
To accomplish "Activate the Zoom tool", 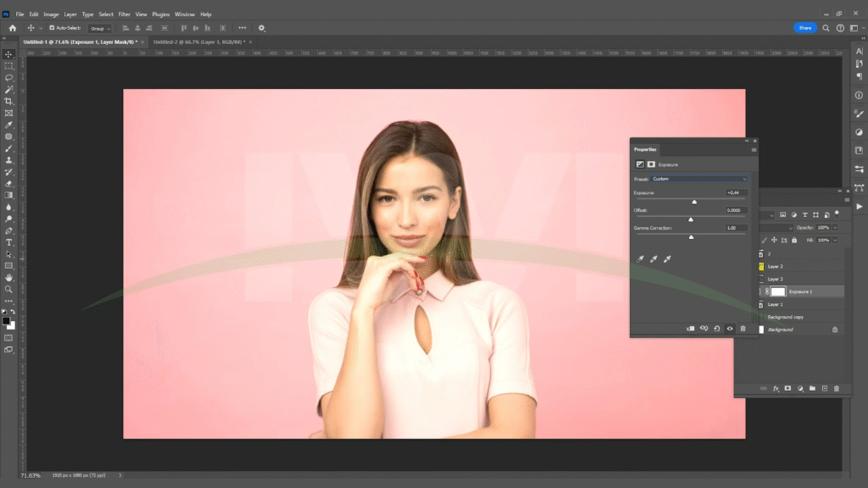I will [9, 289].
